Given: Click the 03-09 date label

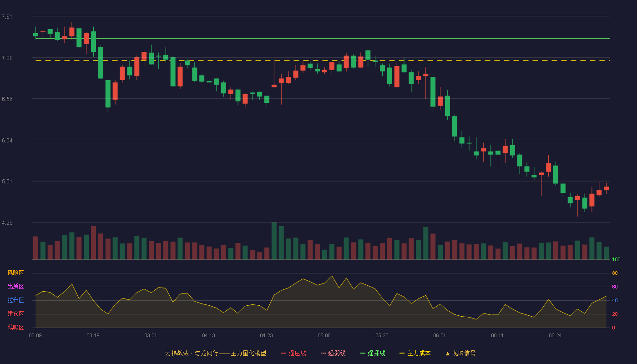Looking at the screenshot, I should (x=35, y=335).
